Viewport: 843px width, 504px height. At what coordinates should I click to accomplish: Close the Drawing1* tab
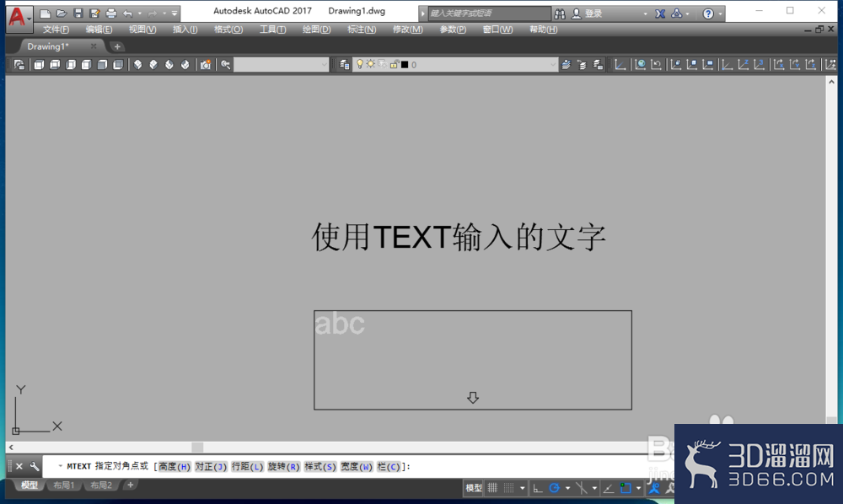pyautogui.click(x=94, y=46)
